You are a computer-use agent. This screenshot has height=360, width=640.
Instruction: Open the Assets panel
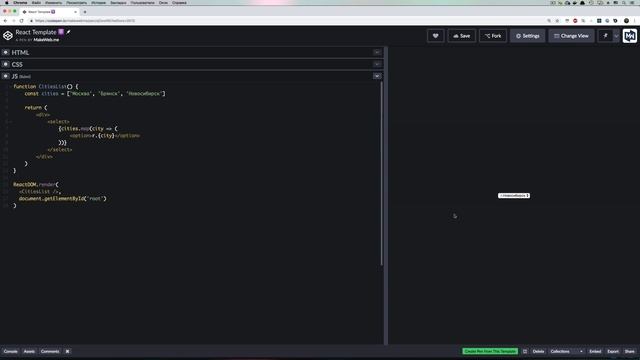(x=29, y=351)
